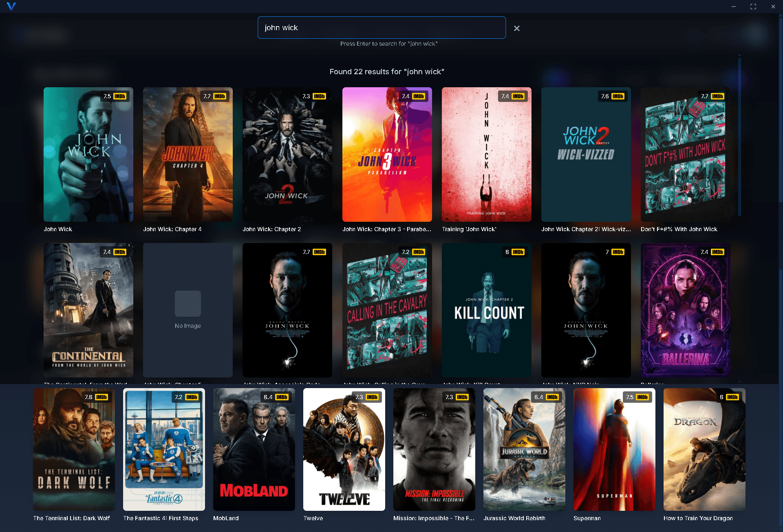Clear the search field using the X icon
783x532 pixels.
517,28
